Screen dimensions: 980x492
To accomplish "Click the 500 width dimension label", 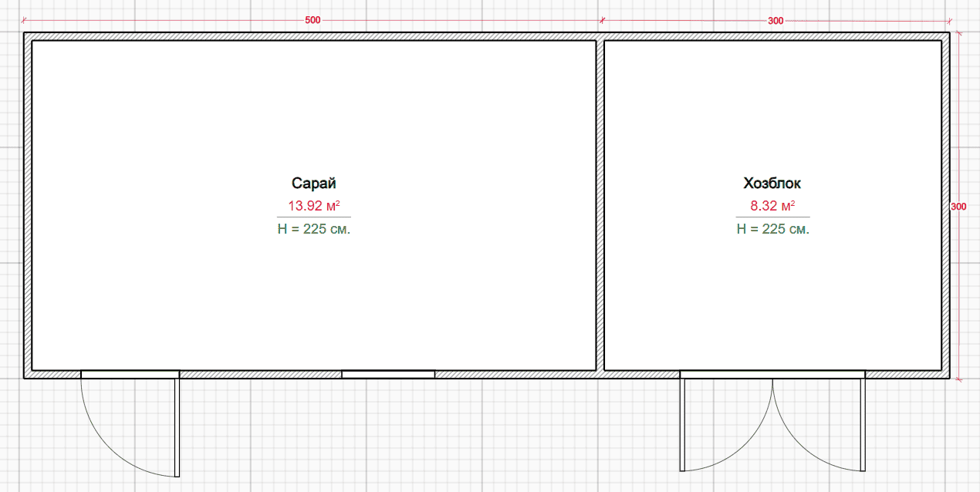I will (x=313, y=20).
